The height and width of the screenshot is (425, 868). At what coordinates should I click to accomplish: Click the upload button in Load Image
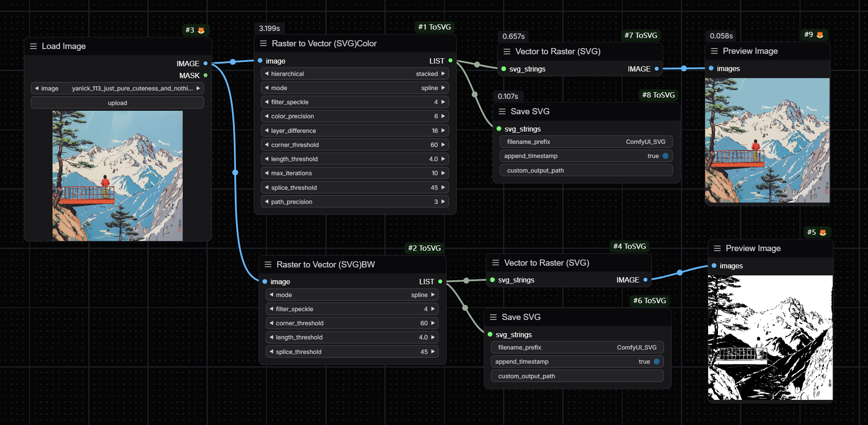pos(117,103)
